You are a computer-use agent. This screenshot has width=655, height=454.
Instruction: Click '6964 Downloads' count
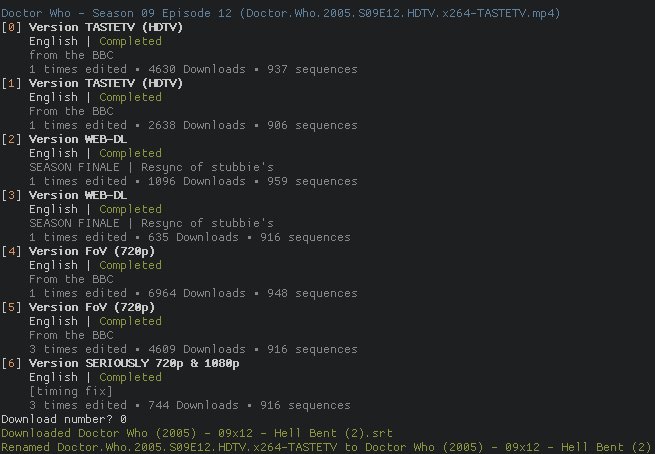pyautogui.click(x=197, y=293)
